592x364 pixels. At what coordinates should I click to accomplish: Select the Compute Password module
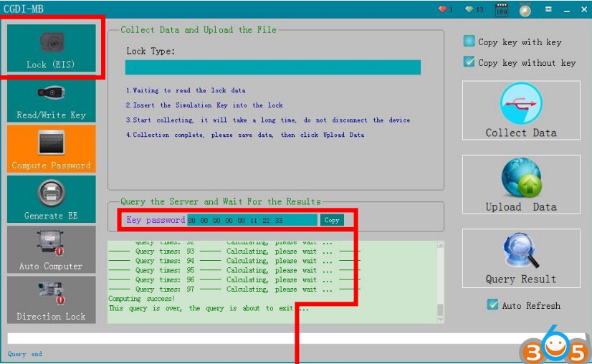pos(52,149)
